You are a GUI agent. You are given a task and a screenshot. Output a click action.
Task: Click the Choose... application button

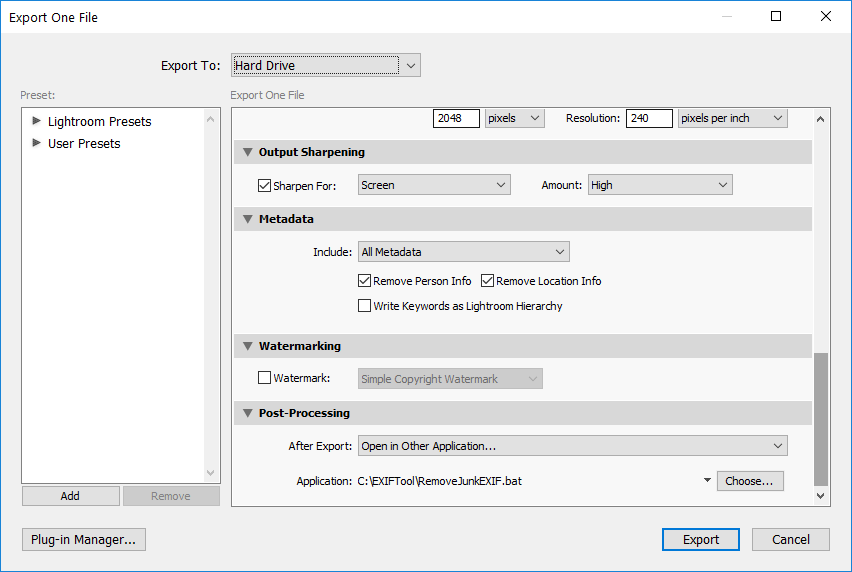(750, 481)
